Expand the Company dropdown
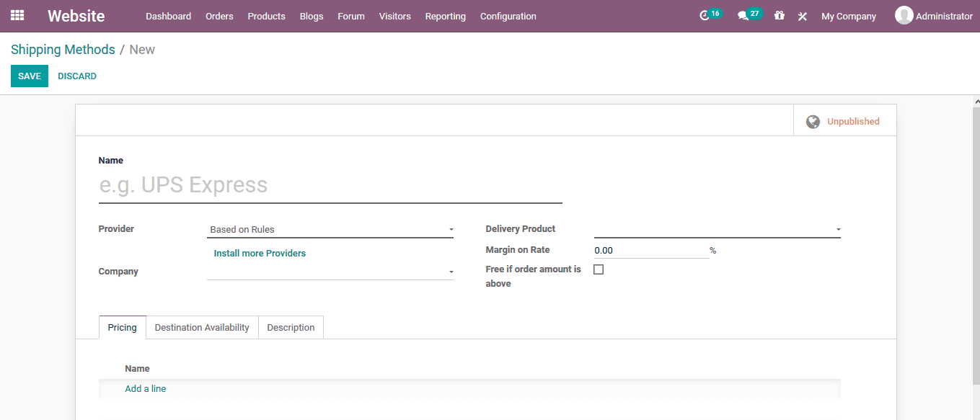 point(330,272)
